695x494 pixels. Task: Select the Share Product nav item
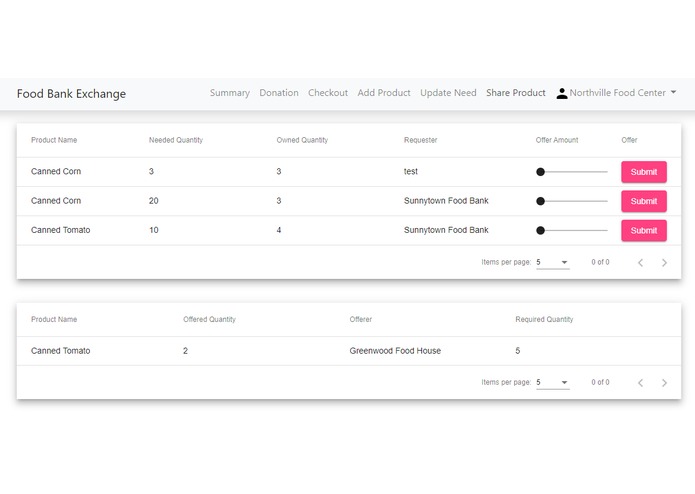tap(515, 93)
